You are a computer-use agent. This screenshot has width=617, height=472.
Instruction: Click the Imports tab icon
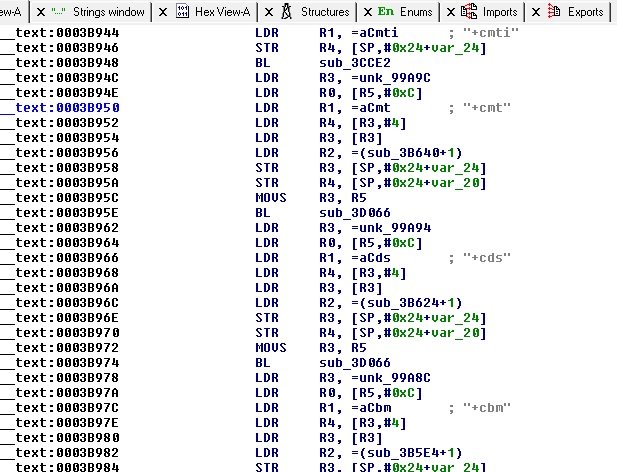coord(469,11)
